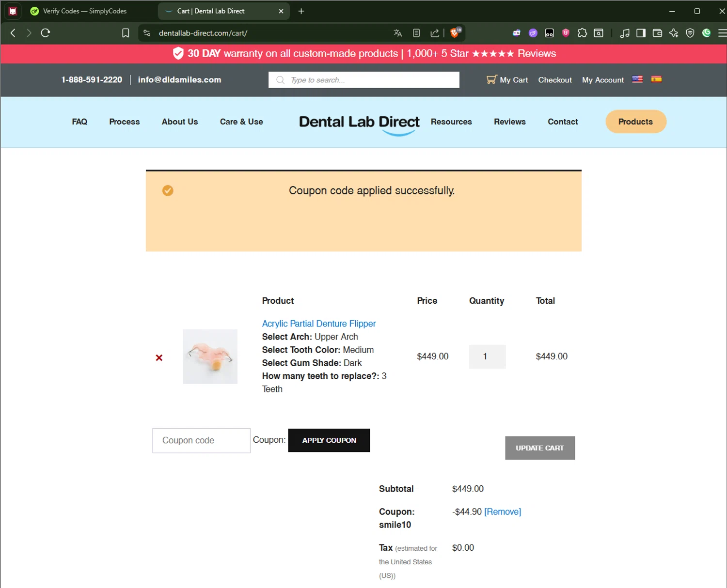Toggle the browser sidebar panel icon
Image resolution: width=727 pixels, height=588 pixels.
pyautogui.click(x=641, y=33)
